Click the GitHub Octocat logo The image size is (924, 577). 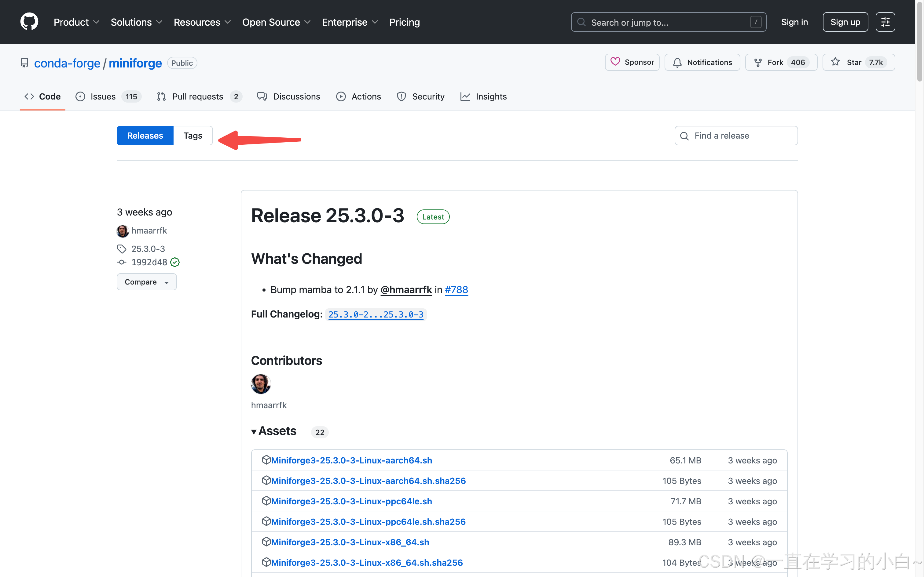(29, 22)
